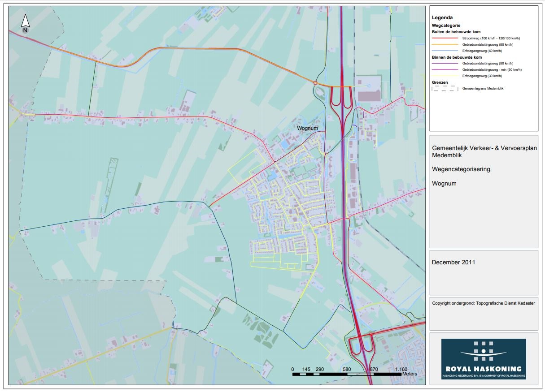This screenshot has height=392, width=545.
Task: Click the roundabout on the orange road
Action: 315,83
